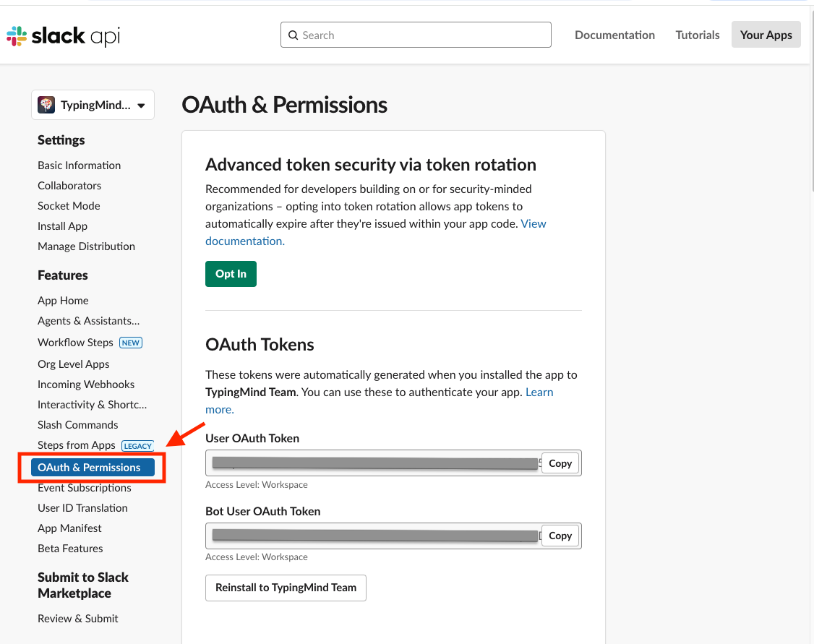
Task: Open Agents & Assistants feature
Action: [88, 321]
